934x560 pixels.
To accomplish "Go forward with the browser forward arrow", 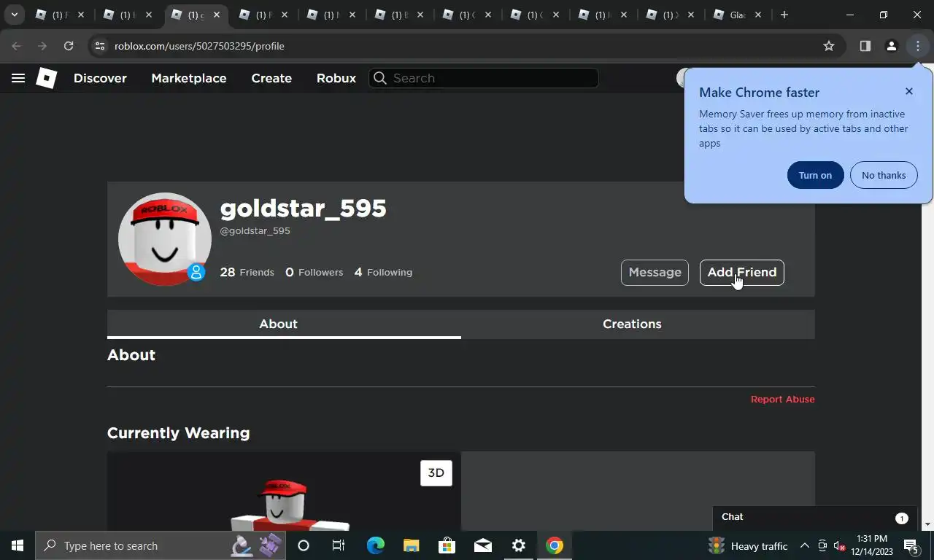I will 42,46.
